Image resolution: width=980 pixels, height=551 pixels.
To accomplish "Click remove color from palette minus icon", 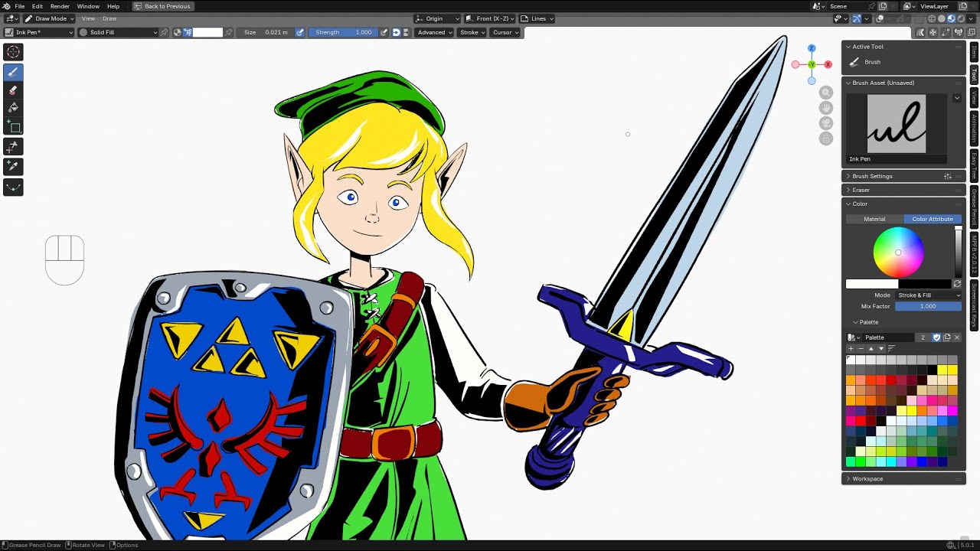I will click(x=861, y=348).
